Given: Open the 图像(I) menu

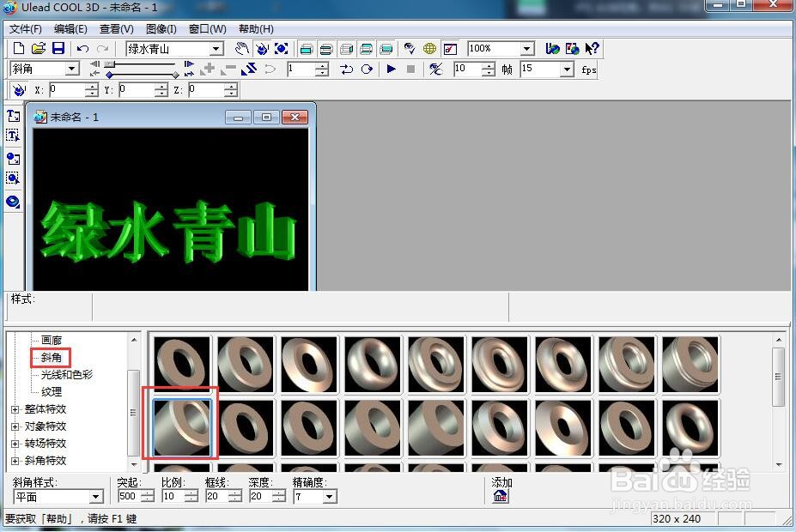Looking at the screenshot, I should pyautogui.click(x=161, y=29).
